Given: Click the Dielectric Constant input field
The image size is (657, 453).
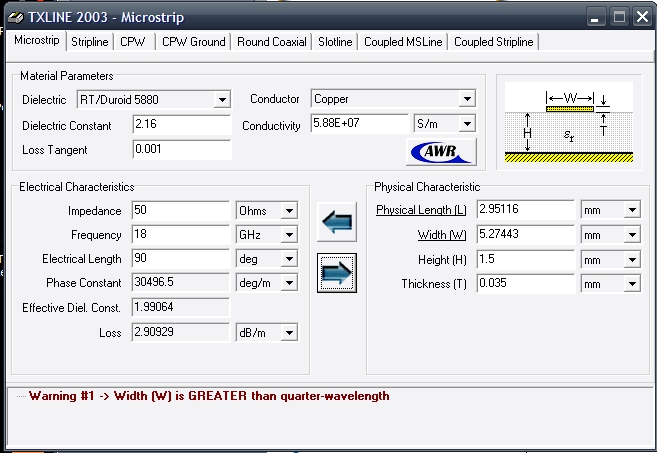Looking at the screenshot, I should click(x=180, y=125).
